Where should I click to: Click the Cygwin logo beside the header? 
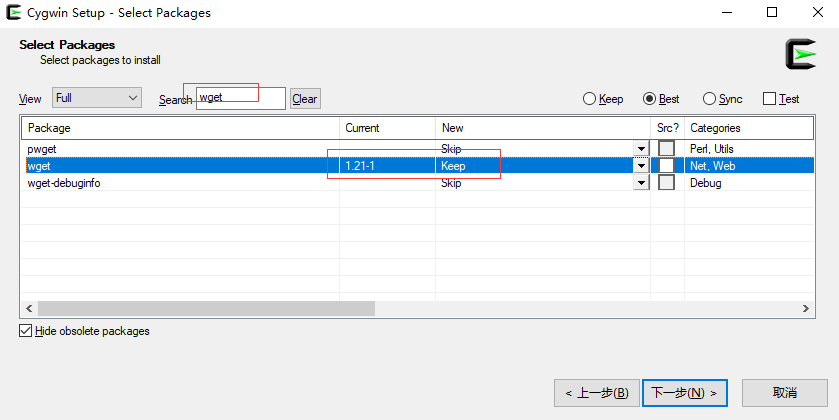click(x=801, y=54)
